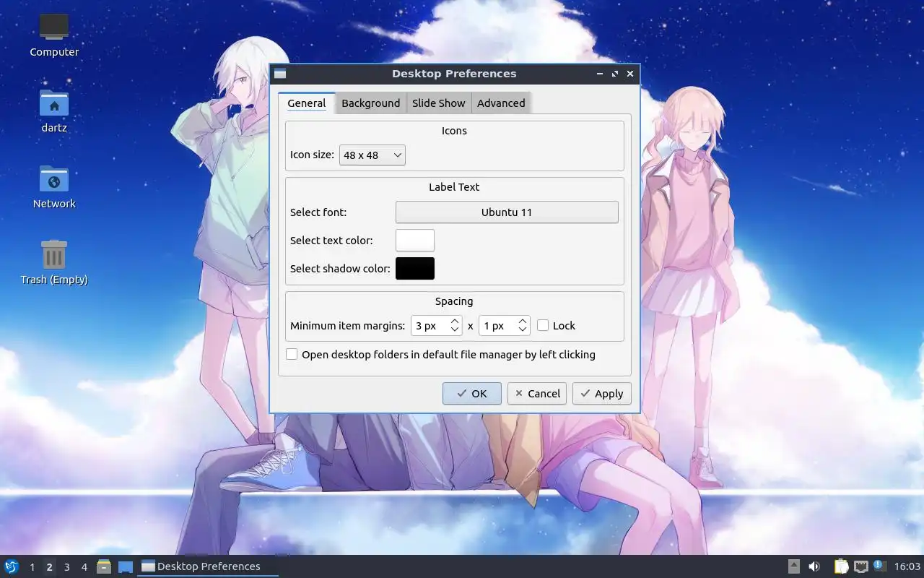Enable the Lock margins checkbox
Viewport: 924px width, 578px height.
click(543, 326)
